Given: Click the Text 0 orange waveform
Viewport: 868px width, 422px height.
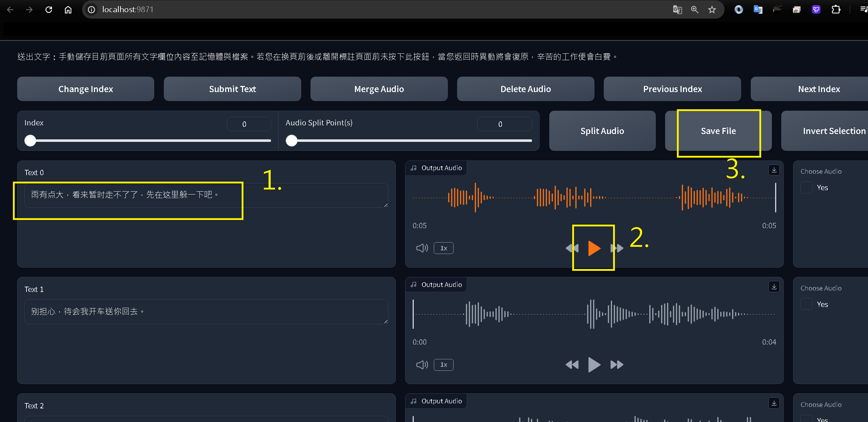Looking at the screenshot, I should [594, 197].
